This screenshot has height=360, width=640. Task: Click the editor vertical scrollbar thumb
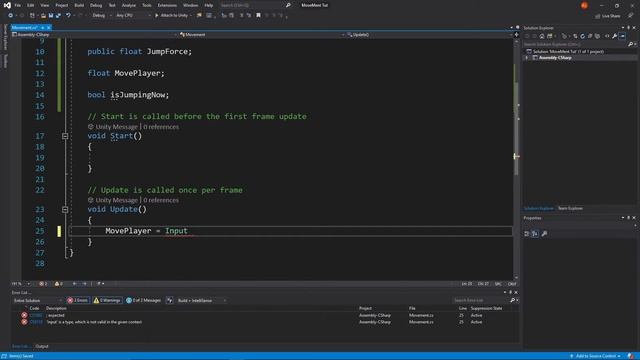pos(516,129)
